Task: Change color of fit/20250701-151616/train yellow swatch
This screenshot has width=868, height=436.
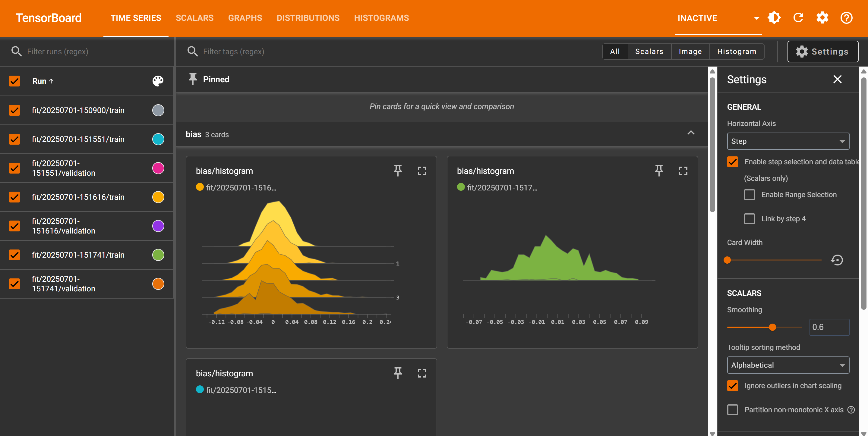Action: 158,197
